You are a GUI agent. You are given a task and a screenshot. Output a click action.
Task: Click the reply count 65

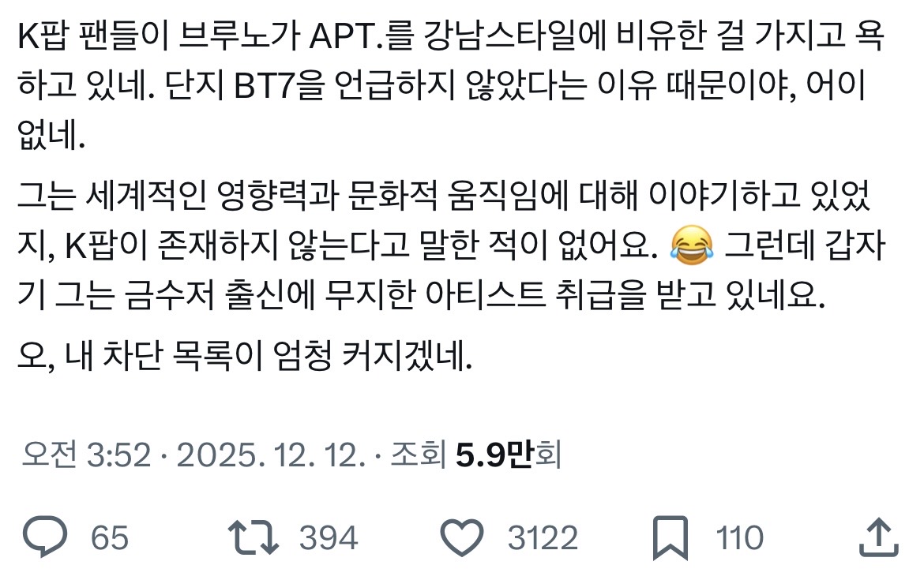pyautogui.click(x=110, y=538)
